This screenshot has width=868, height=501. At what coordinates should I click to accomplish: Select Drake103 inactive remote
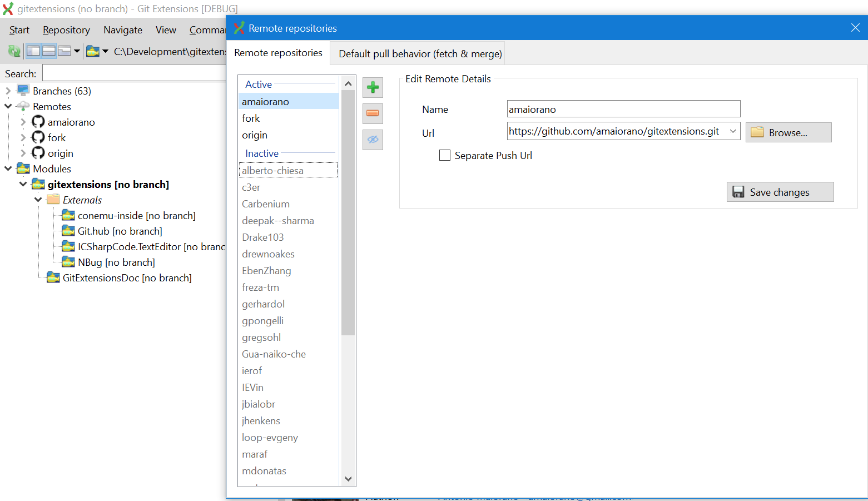[x=289, y=237]
